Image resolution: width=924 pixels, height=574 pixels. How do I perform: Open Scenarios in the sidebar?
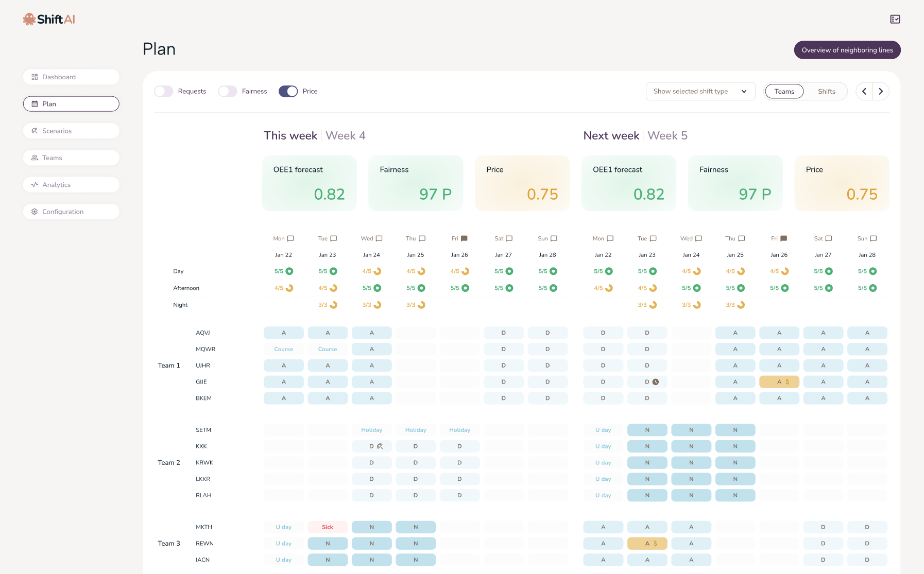(x=71, y=131)
